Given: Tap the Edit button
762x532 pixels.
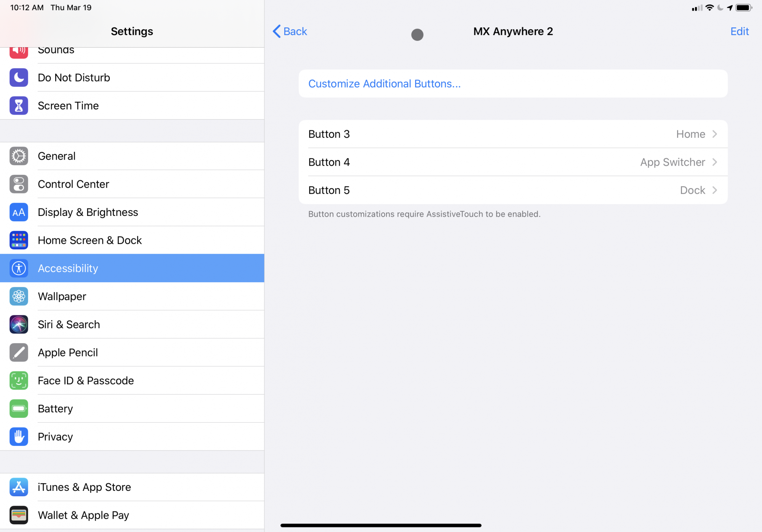Looking at the screenshot, I should click(x=739, y=31).
